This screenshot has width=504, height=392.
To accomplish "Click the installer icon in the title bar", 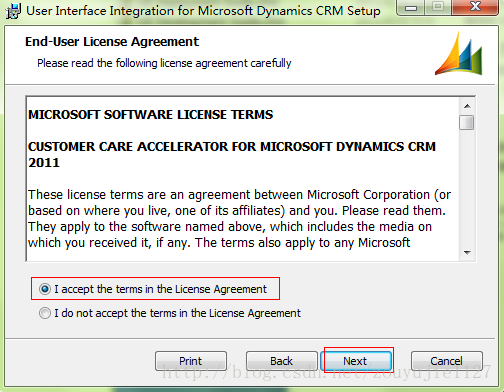I will 13,11.
